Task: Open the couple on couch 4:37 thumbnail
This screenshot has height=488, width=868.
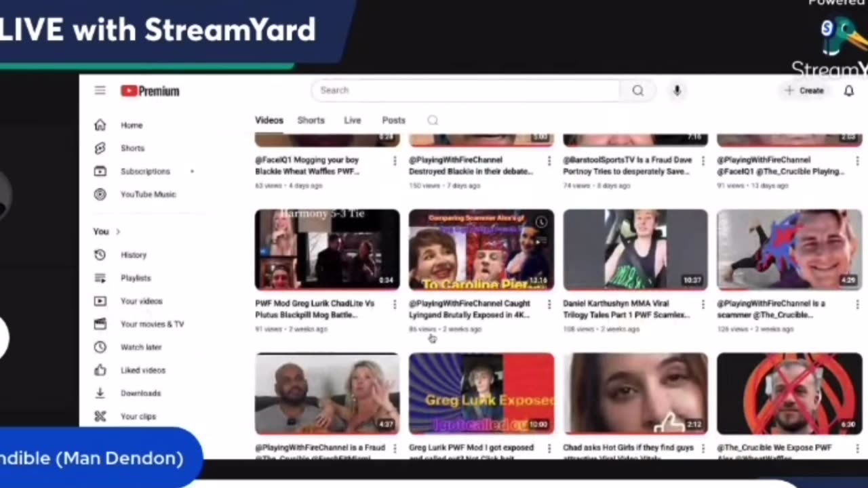Action: pyautogui.click(x=327, y=393)
